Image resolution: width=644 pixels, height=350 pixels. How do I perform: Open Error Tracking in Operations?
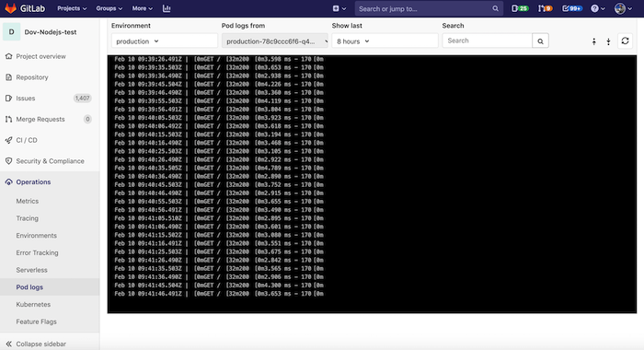click(x=37, y=252)
